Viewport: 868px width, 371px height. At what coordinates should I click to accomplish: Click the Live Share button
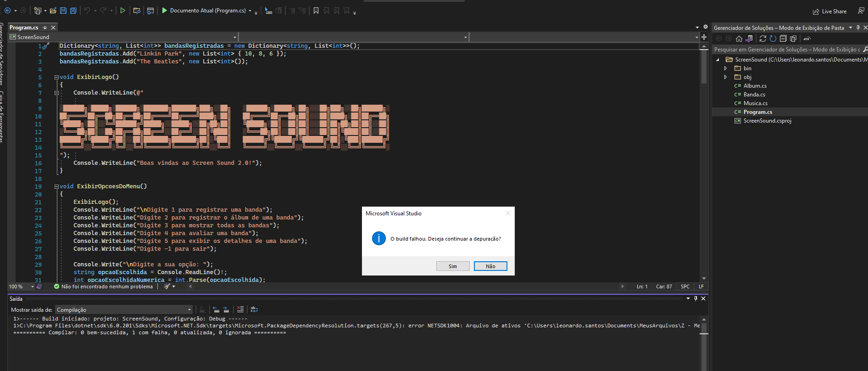(x=829, y=11)
